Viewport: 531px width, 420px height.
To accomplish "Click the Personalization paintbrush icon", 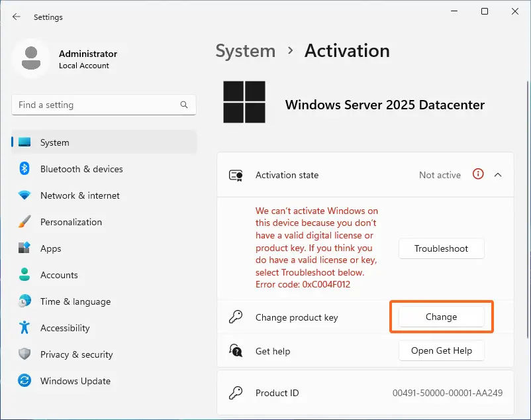I will [24, 221].
